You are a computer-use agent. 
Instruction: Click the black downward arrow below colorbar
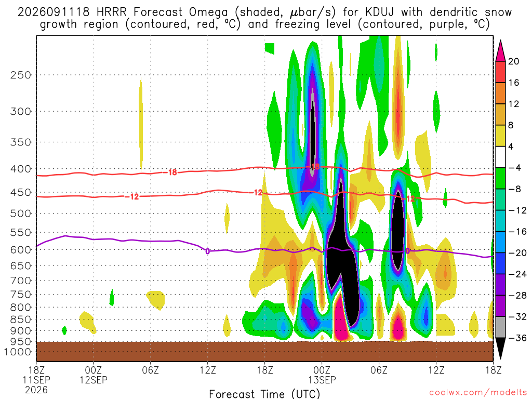(x=500, y=349)
